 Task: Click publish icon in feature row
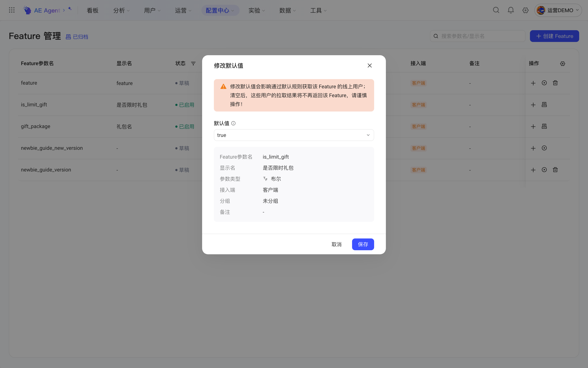544,83
